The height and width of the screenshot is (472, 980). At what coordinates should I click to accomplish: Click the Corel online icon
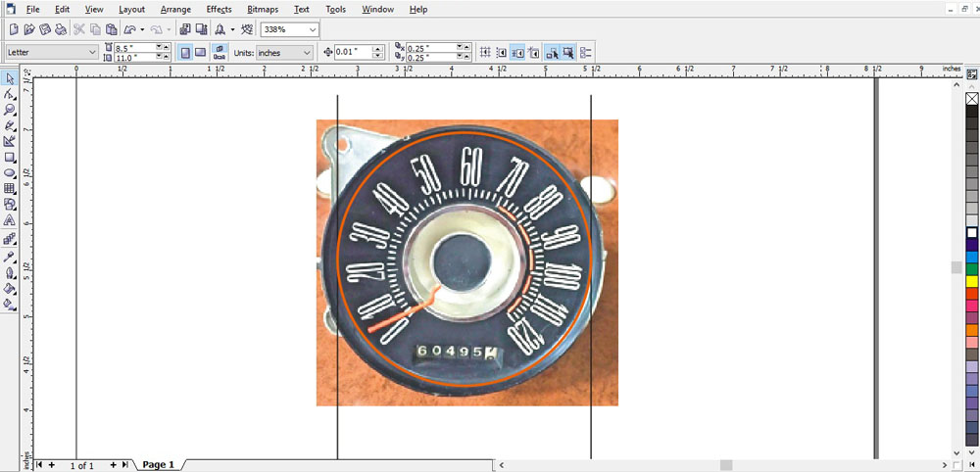coord(248,29)
